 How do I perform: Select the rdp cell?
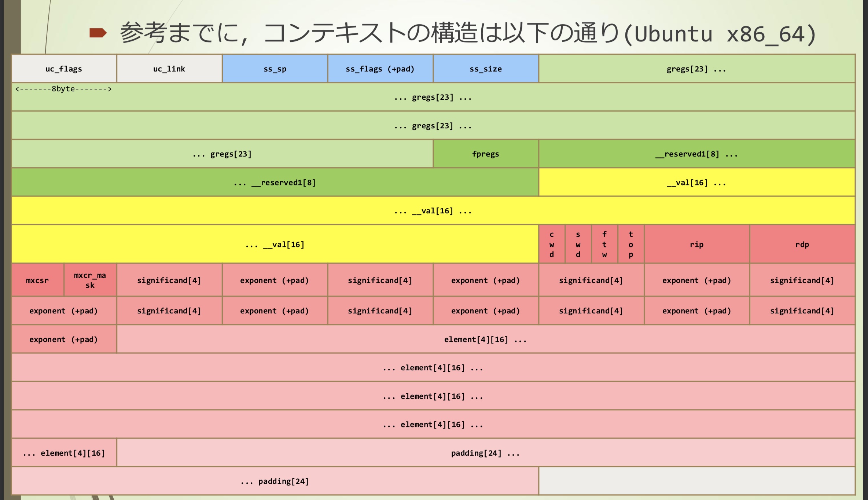click(802, 245)
